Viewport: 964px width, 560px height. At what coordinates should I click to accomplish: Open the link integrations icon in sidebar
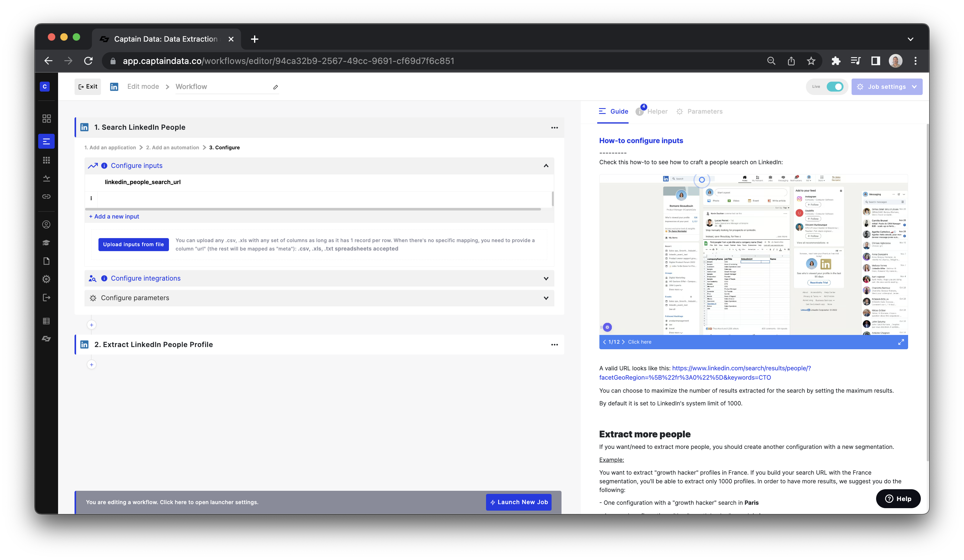click(x=46, y=196)
